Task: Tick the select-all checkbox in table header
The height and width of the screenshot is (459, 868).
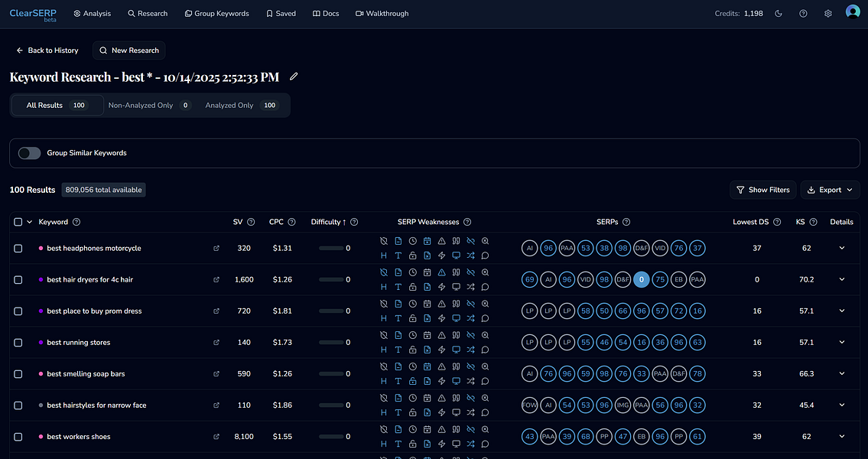Action: [18, 222]
